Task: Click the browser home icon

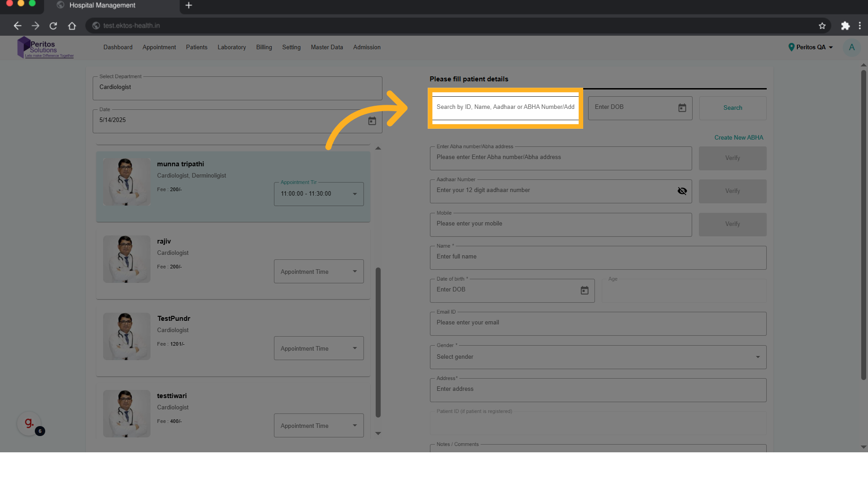Action: tap(72, 26)
